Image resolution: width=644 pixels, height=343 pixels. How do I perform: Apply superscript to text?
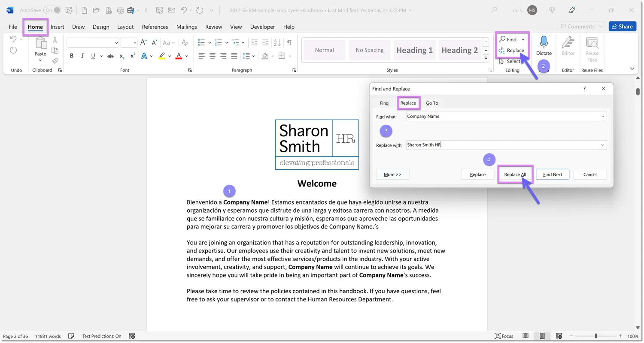click(132, 56)
